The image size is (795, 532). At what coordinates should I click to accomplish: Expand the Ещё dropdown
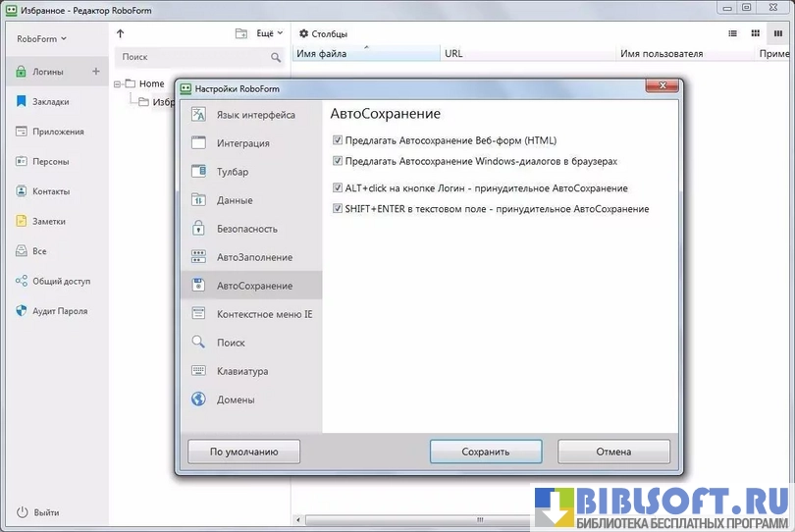coord(270,33)
